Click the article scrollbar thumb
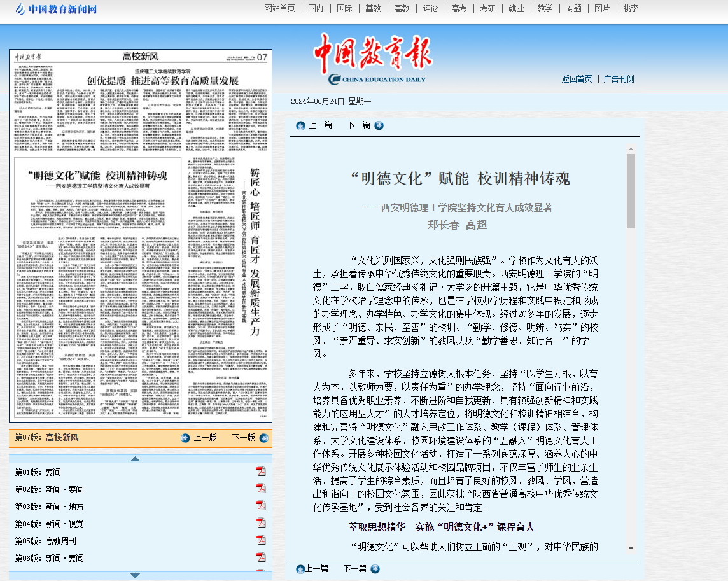 (x=631, y=191)
